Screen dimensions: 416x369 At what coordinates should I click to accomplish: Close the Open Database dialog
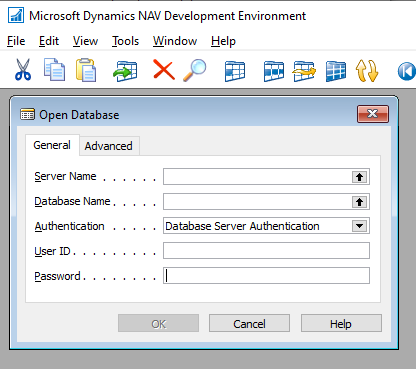click(373, 114)
